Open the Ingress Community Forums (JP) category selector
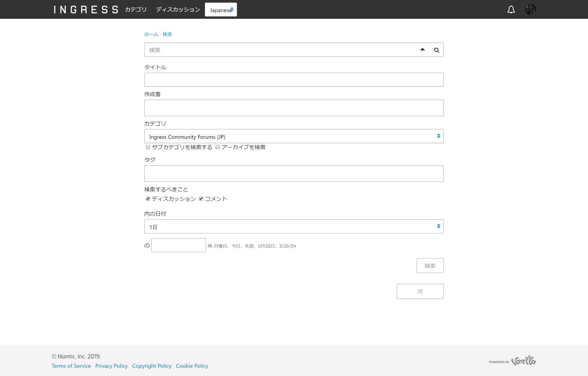This screenshot has width=588, height=376. 294,136
